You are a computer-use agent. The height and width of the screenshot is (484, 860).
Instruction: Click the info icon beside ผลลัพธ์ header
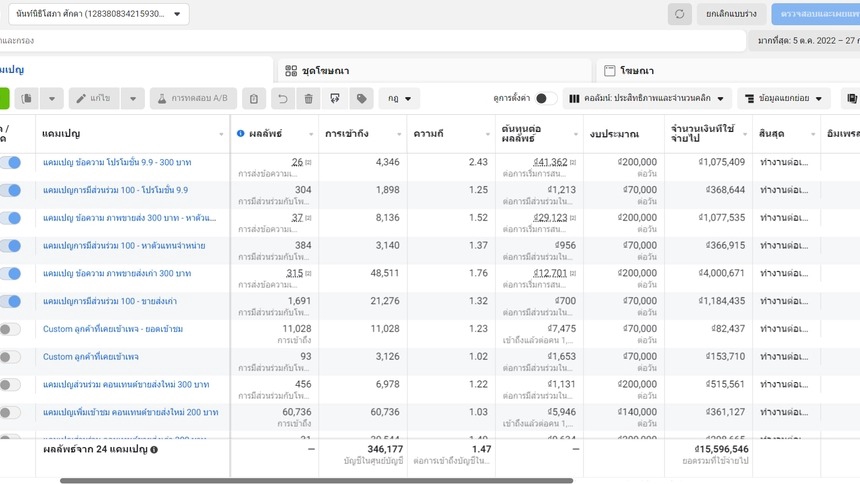click(241, 133)
